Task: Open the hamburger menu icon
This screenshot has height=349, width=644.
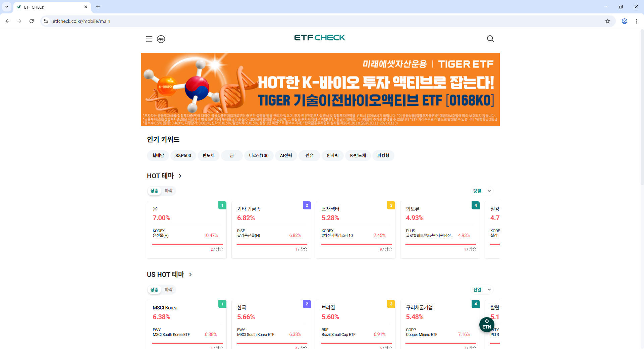Action: pyautogui.click(x=149, y=39)
